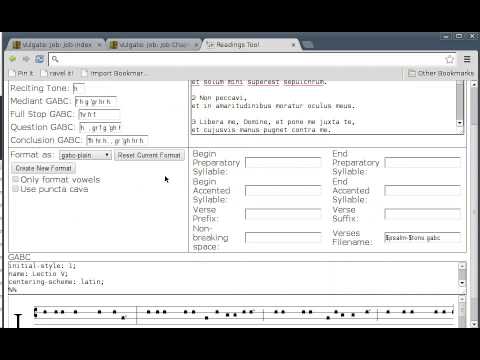Enable the Use puncta cava checkbox
Image resolution: width=480 pixels, height=360 pixels.
[15, 189]
